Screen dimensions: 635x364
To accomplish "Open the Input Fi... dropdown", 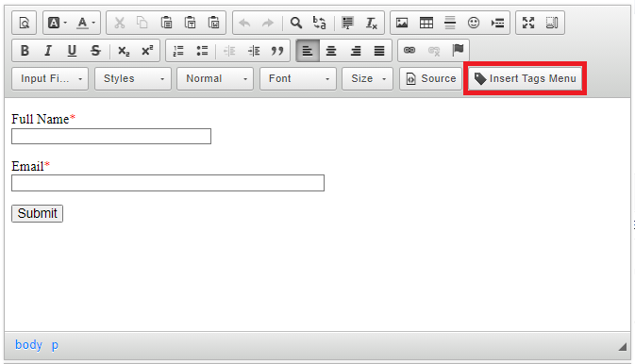I will (x=50, y=78).
